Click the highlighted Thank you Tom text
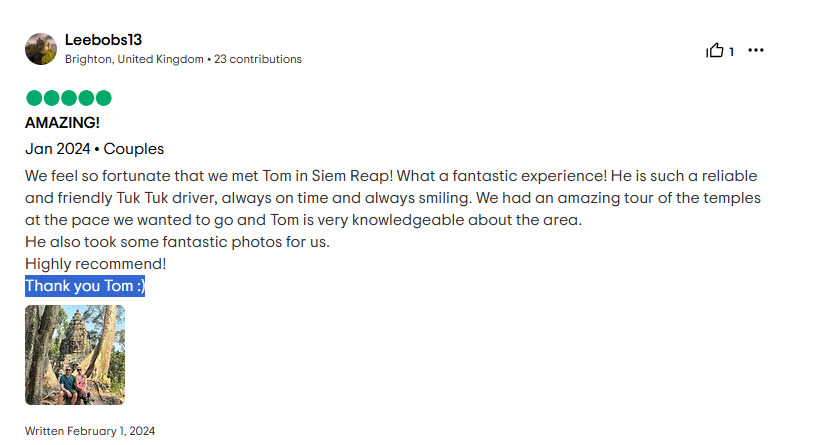The width and height of the screenshot is (817, 445). click(x=85, y=286)
